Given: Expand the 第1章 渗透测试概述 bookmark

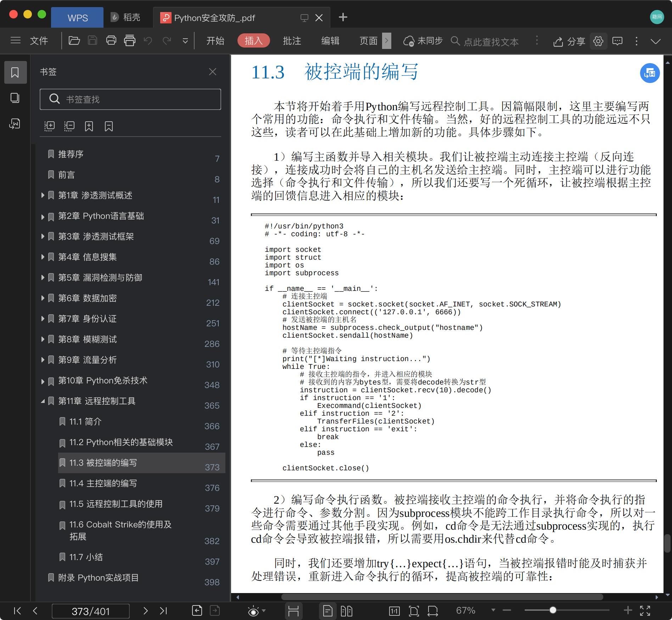Looking at the screenshot, I should pos(43,195).
